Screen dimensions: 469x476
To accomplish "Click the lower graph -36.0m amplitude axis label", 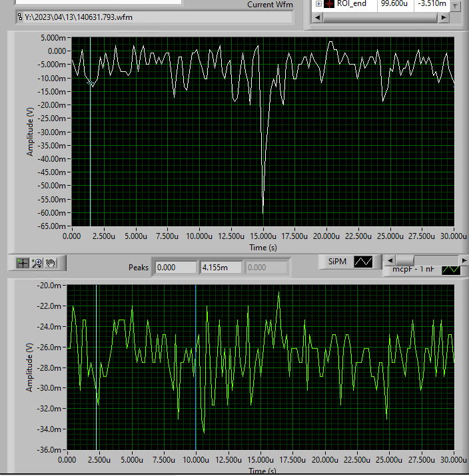I will click(x=49, y=449).
